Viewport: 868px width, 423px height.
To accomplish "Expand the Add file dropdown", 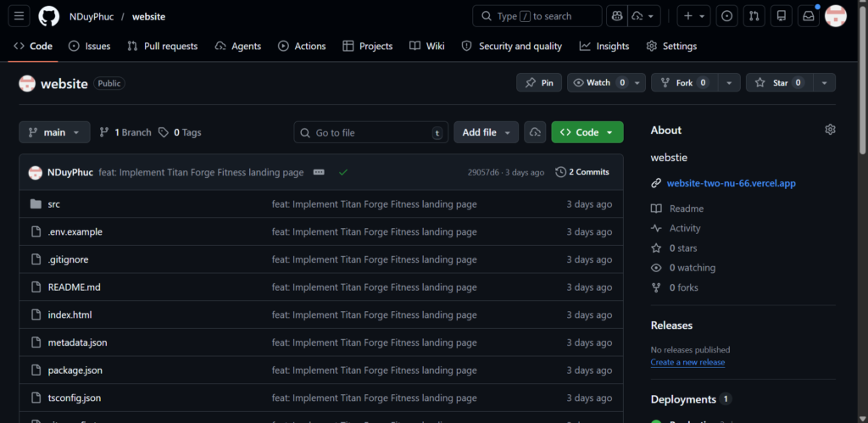I will pyautogui.click(x=487, y=132).
